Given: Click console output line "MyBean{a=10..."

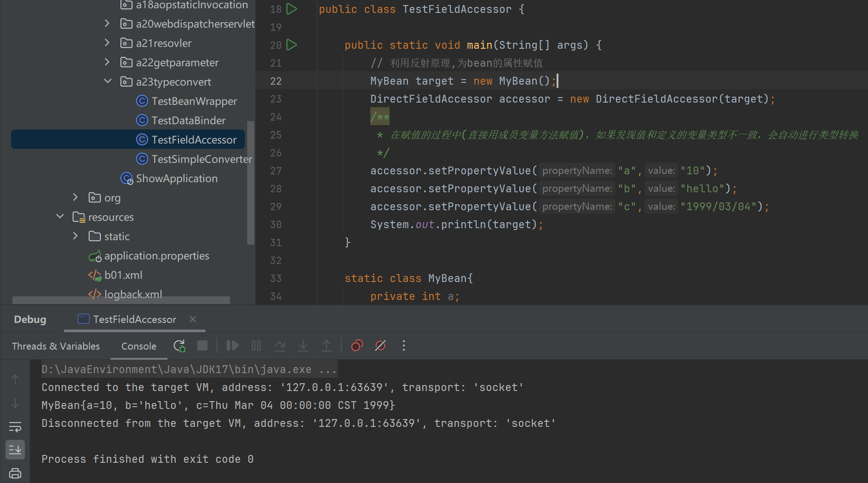Looking at the screenshot, I should [x=218, y=405].
